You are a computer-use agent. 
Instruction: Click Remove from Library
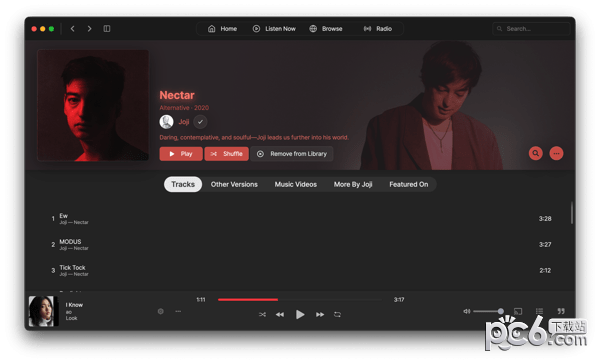[292, 154]
